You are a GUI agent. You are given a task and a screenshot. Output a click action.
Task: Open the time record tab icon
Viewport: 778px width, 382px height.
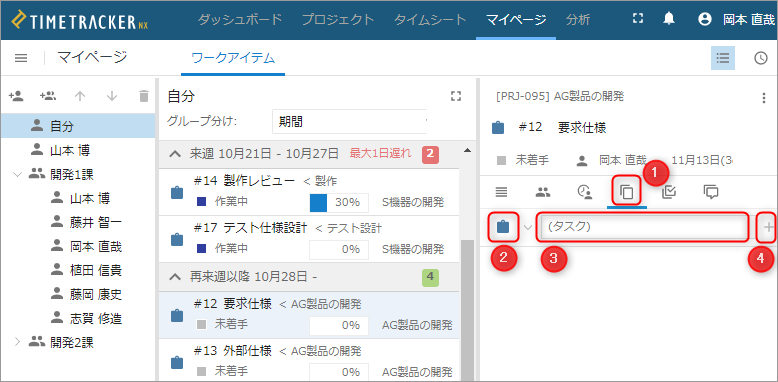pyautogui.click(x=585, y=191)
